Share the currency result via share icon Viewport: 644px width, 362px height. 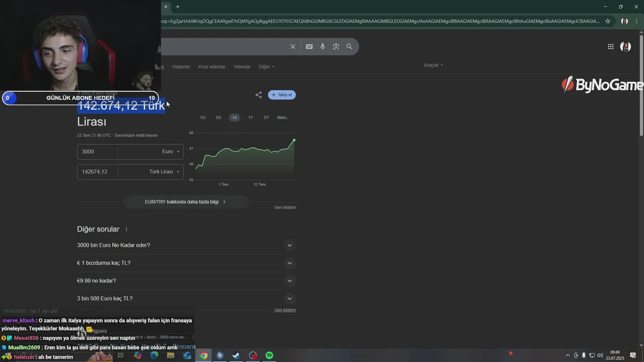259,95
